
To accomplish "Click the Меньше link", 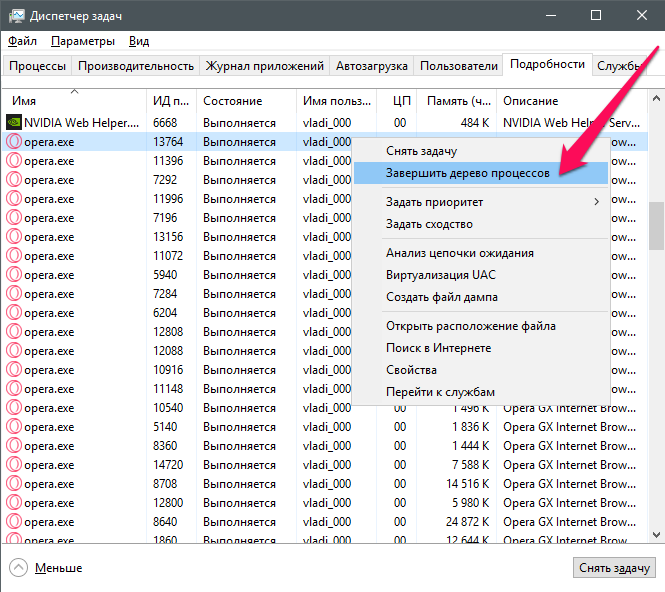I will [59, 567].
